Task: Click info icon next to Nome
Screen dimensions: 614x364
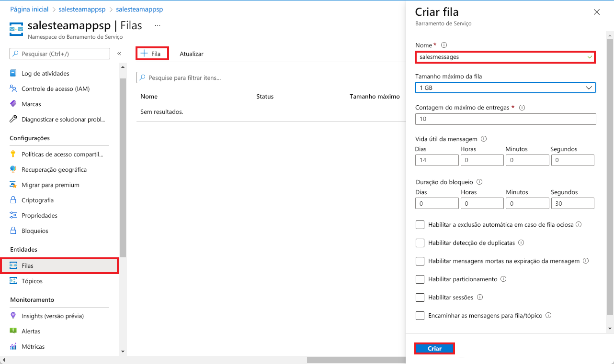Action: [444, 45]
